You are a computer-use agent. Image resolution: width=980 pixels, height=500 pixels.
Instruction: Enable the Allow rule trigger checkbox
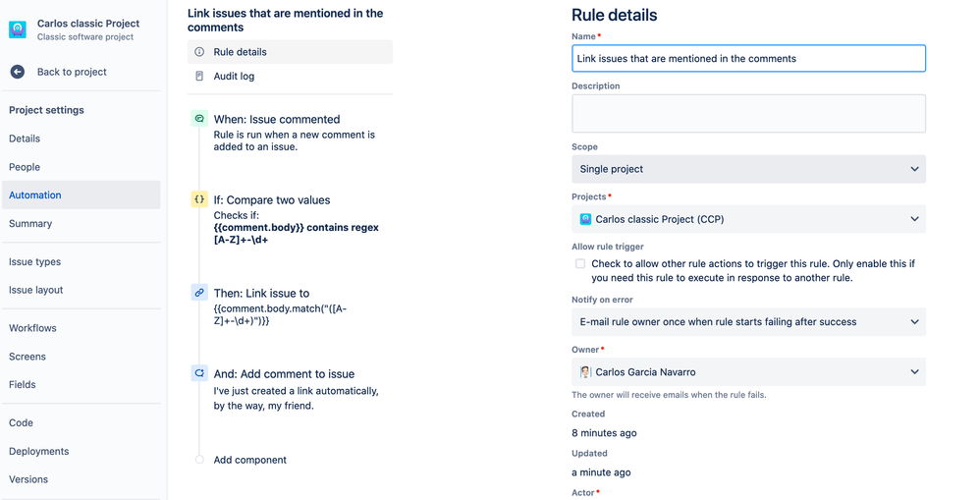coord(580,264)
